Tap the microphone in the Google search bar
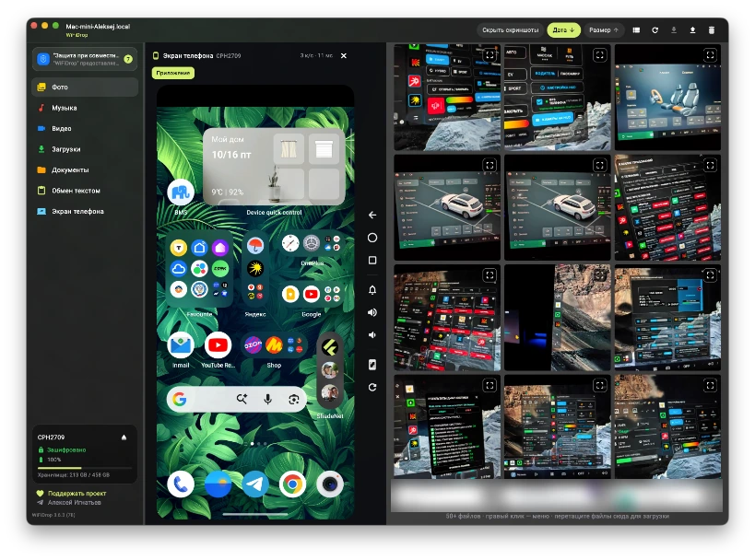Screen dimensions: 755x560 pyautogui.click(x=267, y=399)
